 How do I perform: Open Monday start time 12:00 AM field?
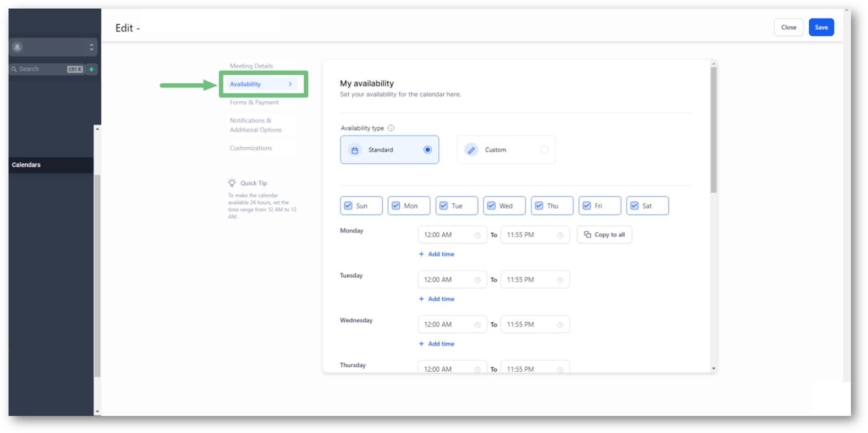(452, 235)
